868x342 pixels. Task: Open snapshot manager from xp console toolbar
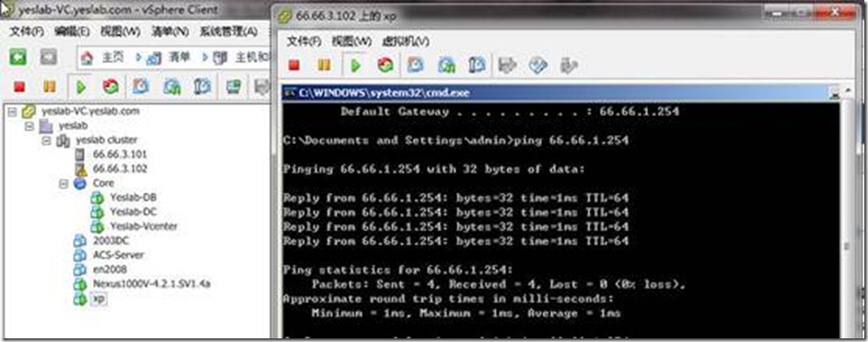[x=476, y=66]
